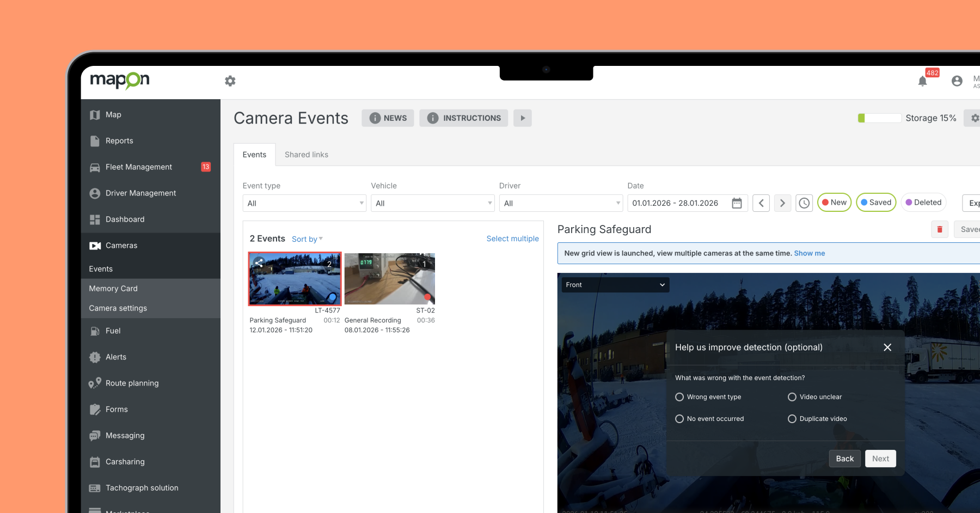Close the improve detection dialog
This screenshot has width=980, height=513.
pos(887,347)
